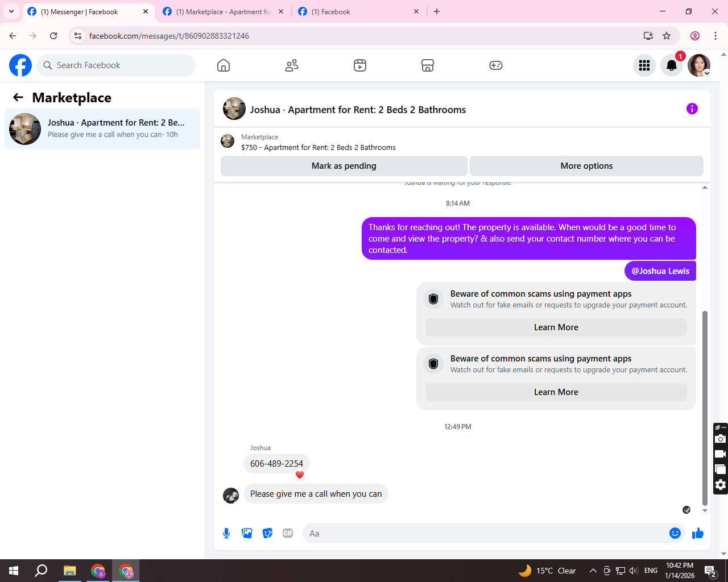This screenshot has height=582, width=728.
Task: Open the Video/Reels icon
Action: [360, 65]
